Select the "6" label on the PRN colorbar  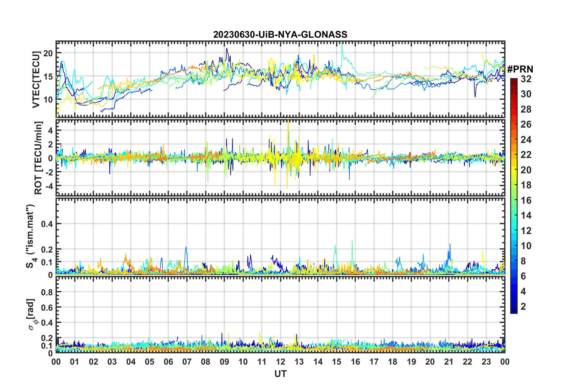(524, 276)
